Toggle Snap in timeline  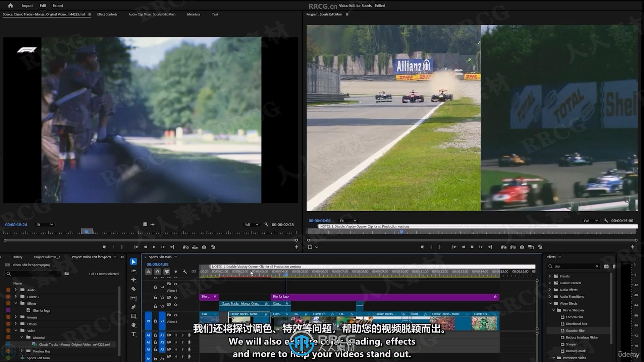point(158,271)
